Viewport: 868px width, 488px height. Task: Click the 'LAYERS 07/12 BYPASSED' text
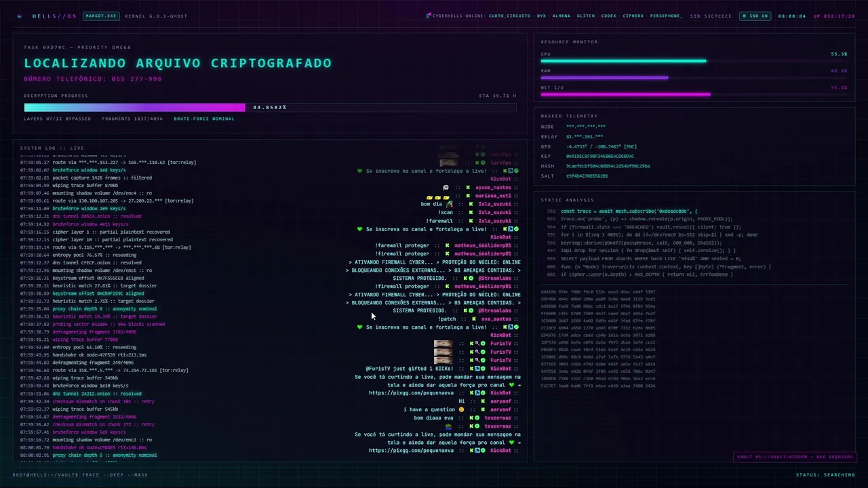point(57,119)
